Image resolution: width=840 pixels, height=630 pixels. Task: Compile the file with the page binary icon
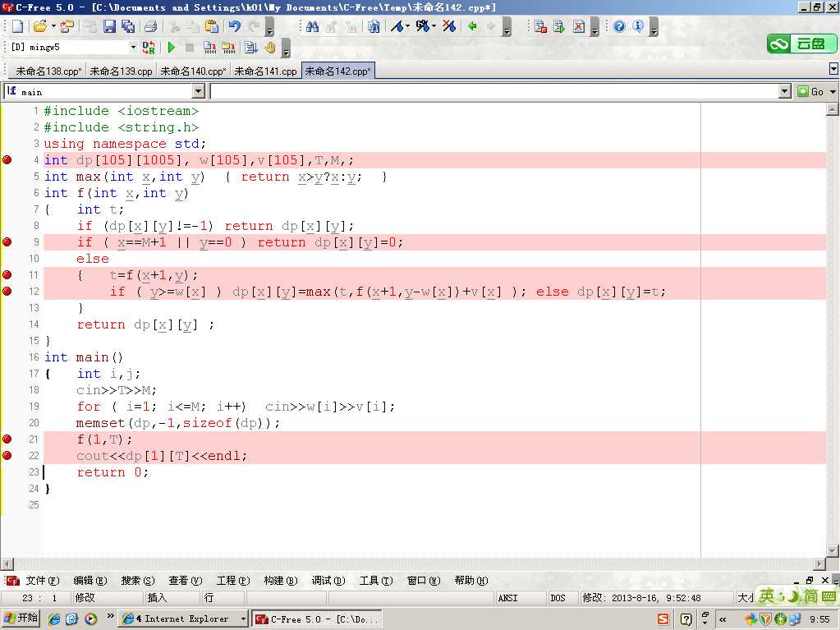tap(209, 48)
